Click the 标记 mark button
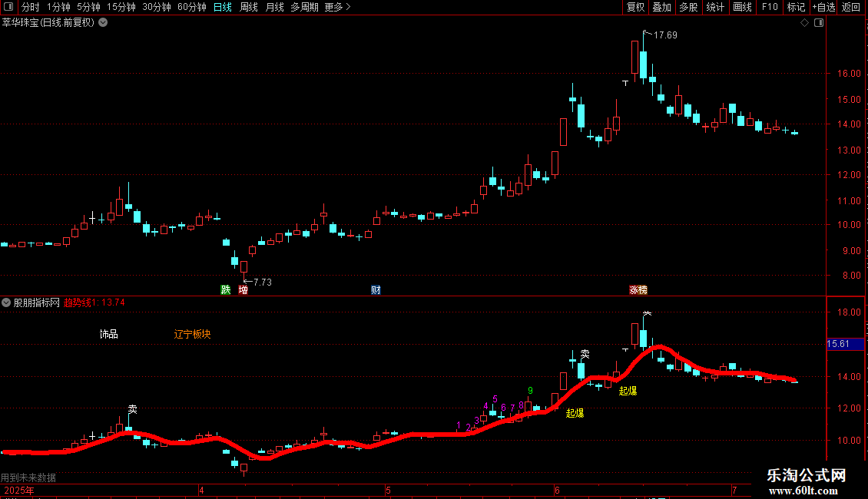Viewport: 868px width, 499px height. click(796, 7)
